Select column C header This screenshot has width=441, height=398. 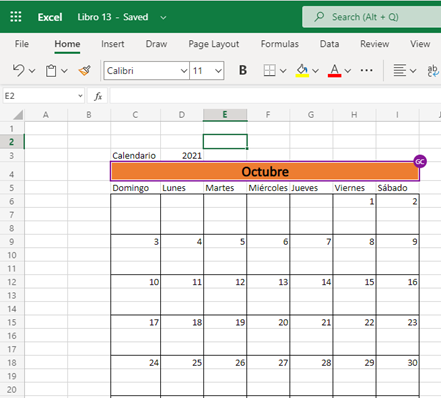(x=135, y=115)
